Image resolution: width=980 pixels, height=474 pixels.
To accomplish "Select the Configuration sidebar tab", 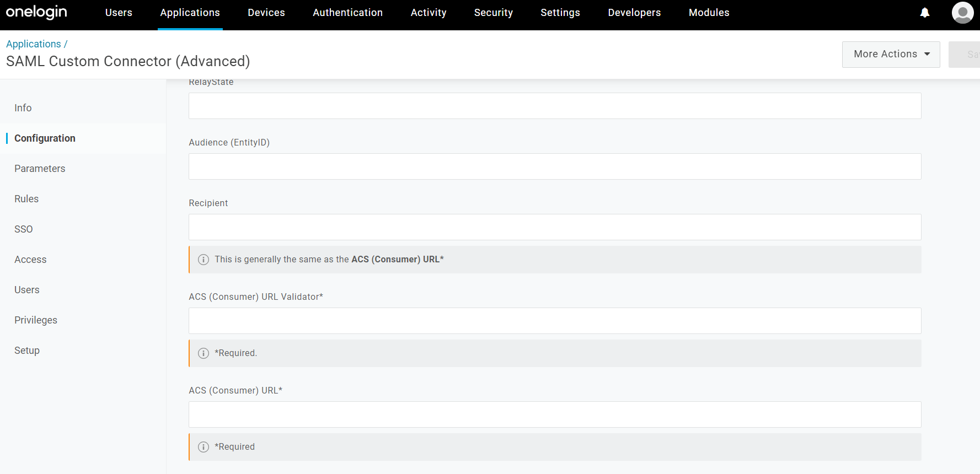I will pos(45,138).
